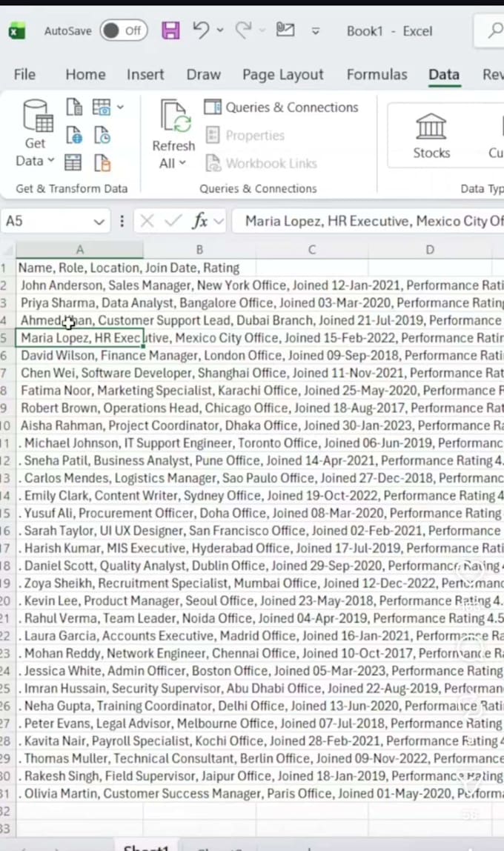Click the Enter checkmark in the formula bar
The image size is (504, 851).
[173, 221]
